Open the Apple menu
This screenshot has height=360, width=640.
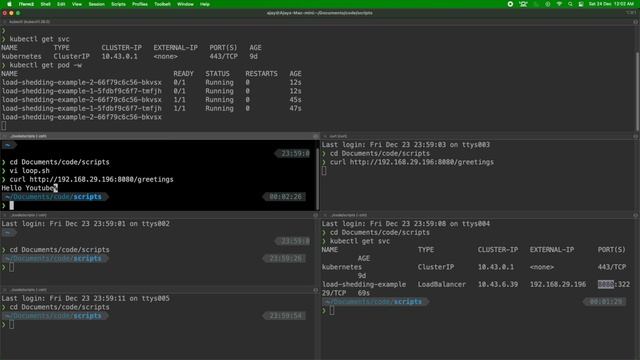point(9,4)
